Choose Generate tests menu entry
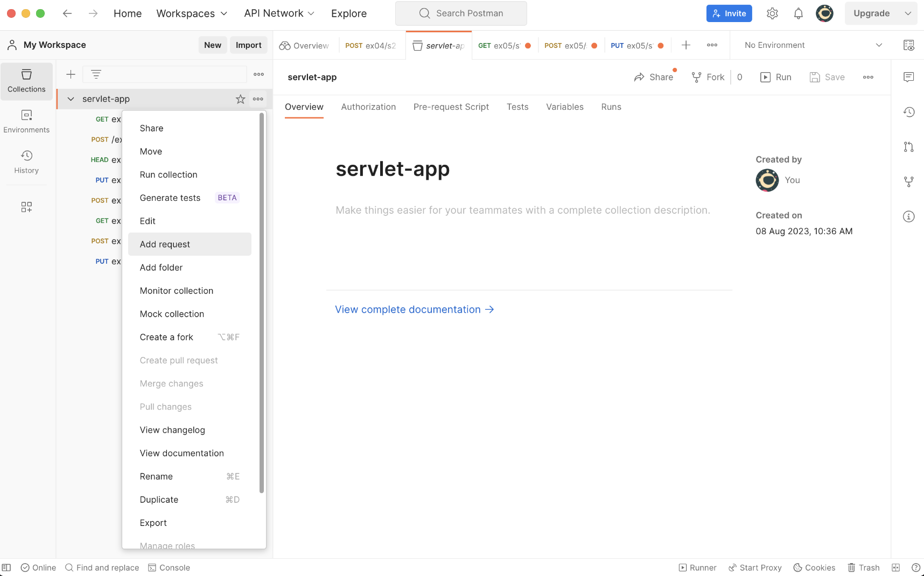The height and width of the screenshot is (576, 924). coord(190,198)
